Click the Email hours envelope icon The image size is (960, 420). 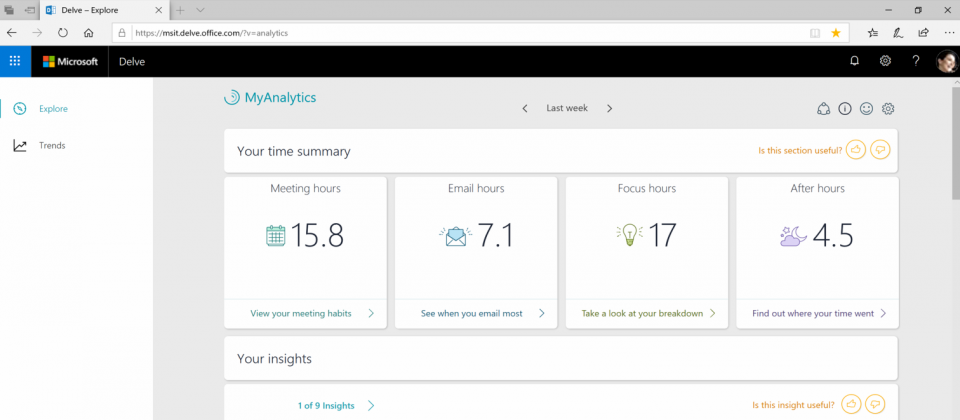click(456, 236)
